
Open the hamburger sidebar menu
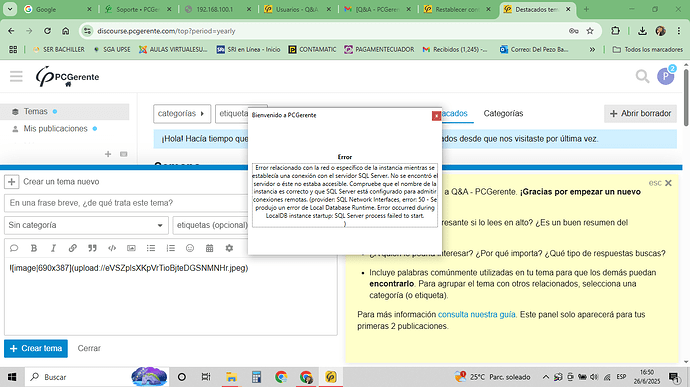tap(16, 77)
